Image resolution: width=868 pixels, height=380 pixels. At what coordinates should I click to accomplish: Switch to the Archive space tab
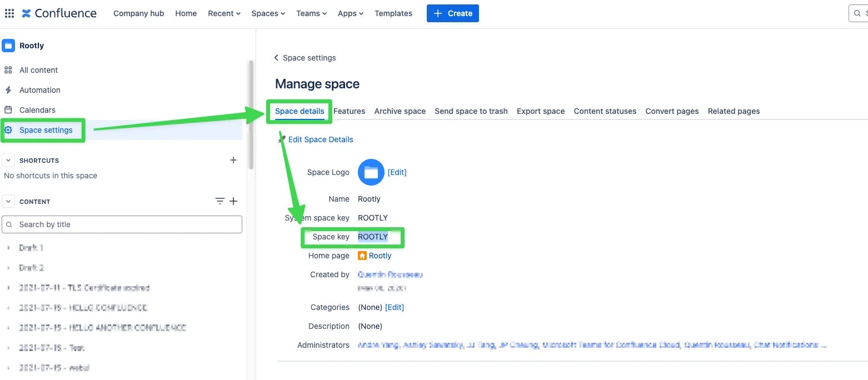400,111
